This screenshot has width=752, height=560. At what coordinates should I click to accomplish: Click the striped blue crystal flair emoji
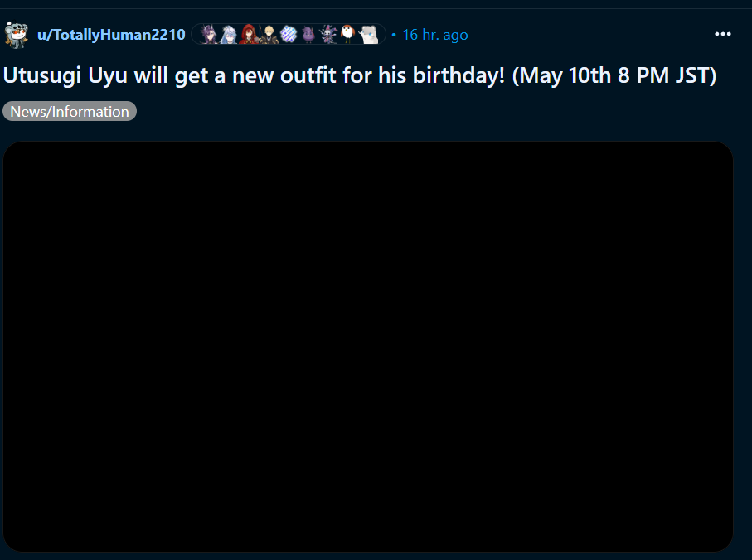click(x=289, y=35)
